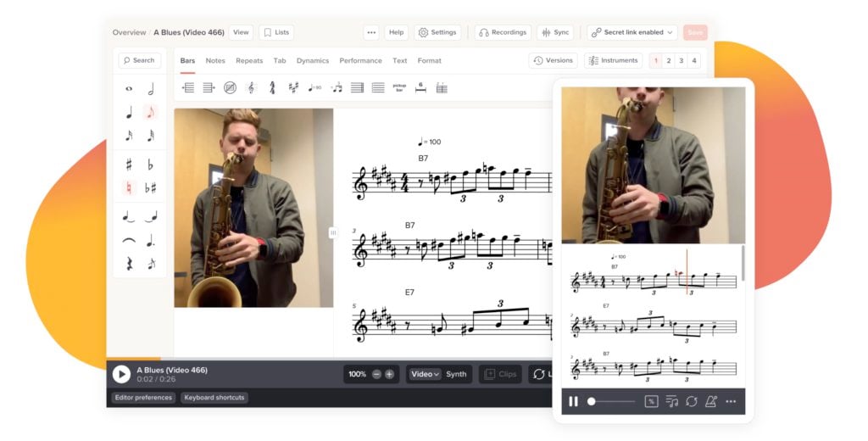Screen dimensions: 868x441
Task: Set the time signature icon
Action: [x=272, y=87]
